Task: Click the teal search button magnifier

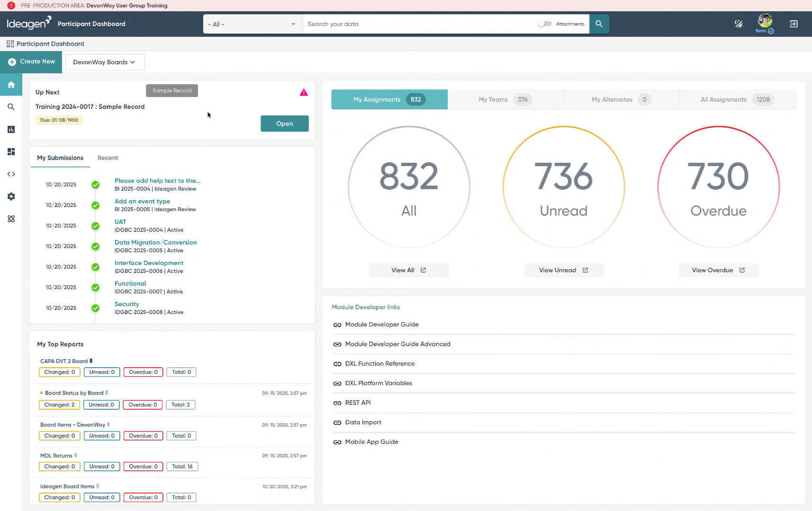Action: point(599,24)
